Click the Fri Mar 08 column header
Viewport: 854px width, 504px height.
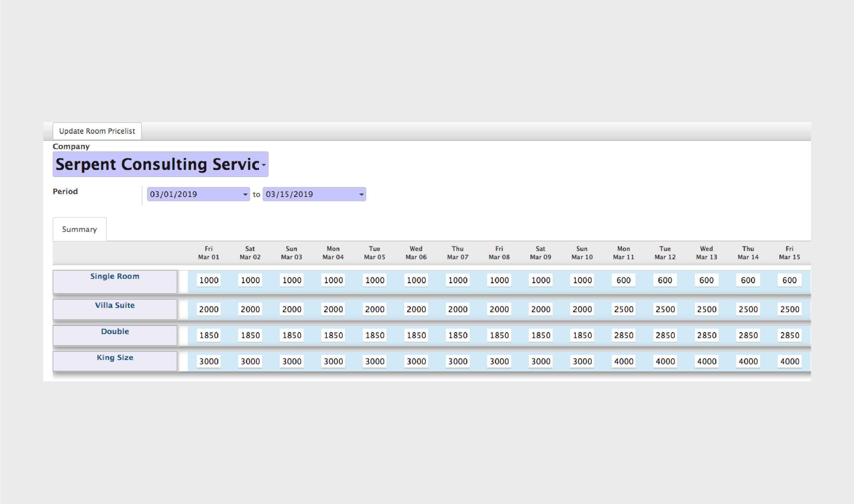click(499, 253)
